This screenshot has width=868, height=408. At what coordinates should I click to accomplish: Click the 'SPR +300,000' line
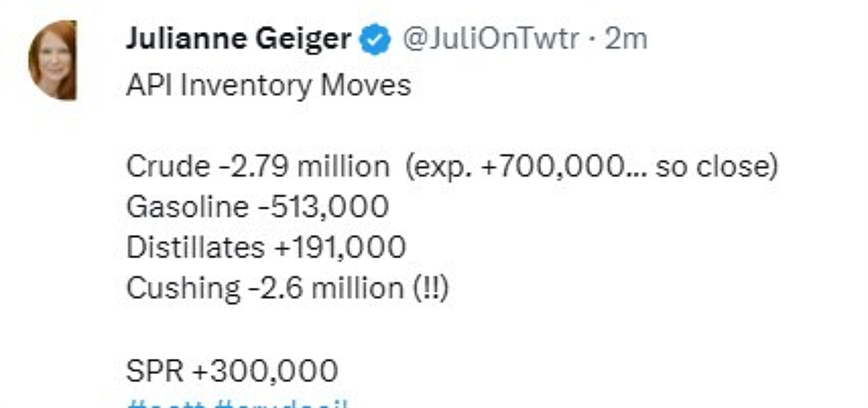231,369
